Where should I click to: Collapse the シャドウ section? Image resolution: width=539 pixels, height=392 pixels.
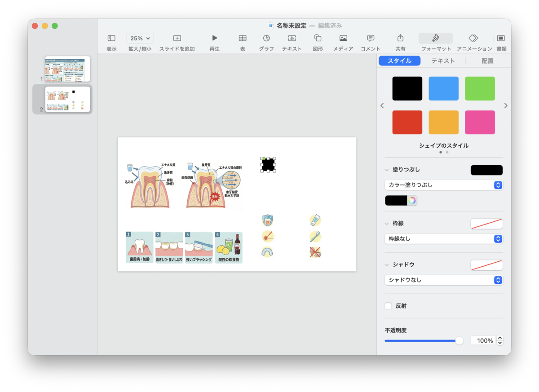coord(387,264)
